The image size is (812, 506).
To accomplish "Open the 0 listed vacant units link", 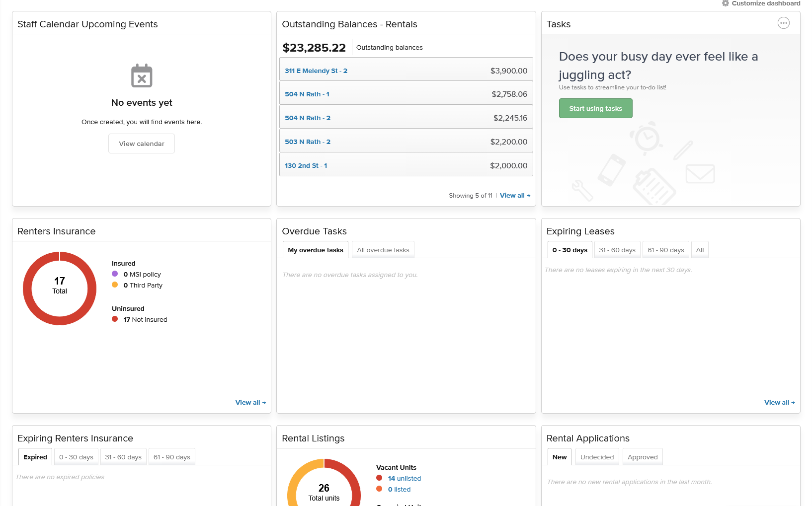I will 399,489.
